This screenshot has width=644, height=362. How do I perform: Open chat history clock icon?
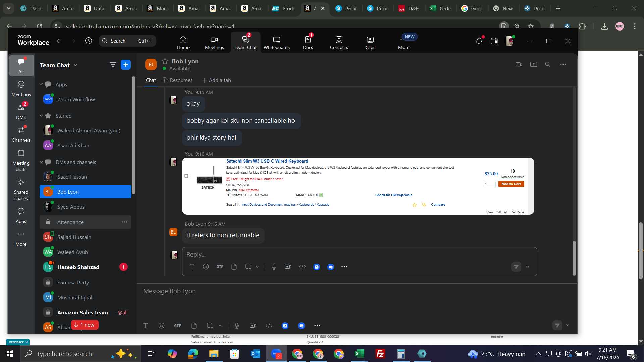point(89,41)
